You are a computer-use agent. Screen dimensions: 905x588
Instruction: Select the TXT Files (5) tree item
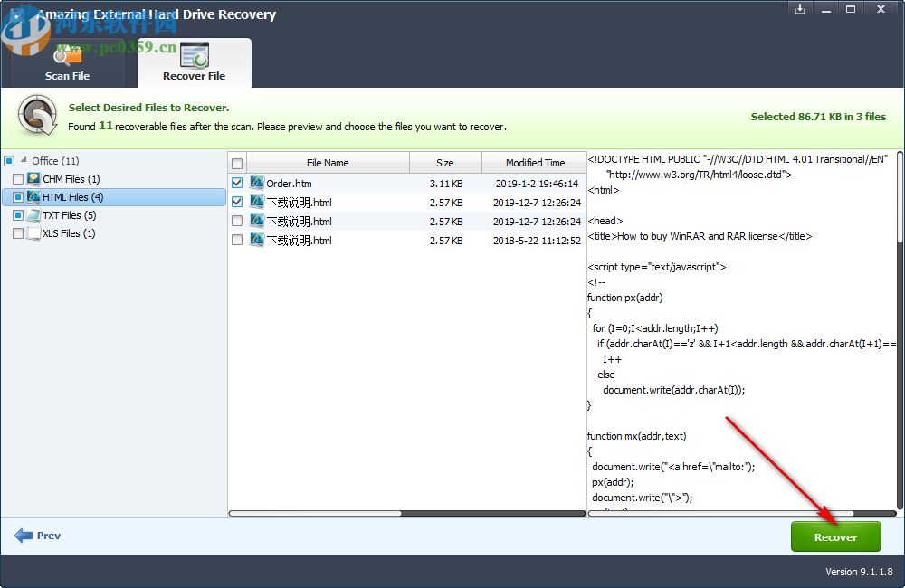[70, 215]
